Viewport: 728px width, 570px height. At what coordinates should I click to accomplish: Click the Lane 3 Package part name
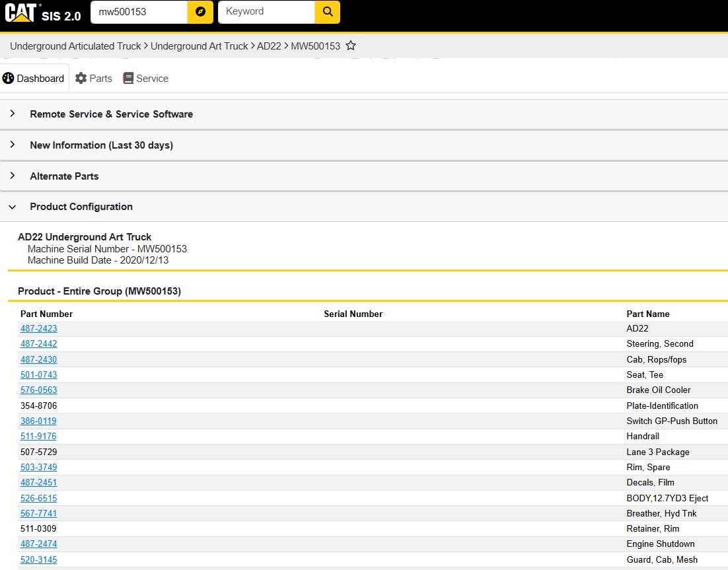click(658, 452)
